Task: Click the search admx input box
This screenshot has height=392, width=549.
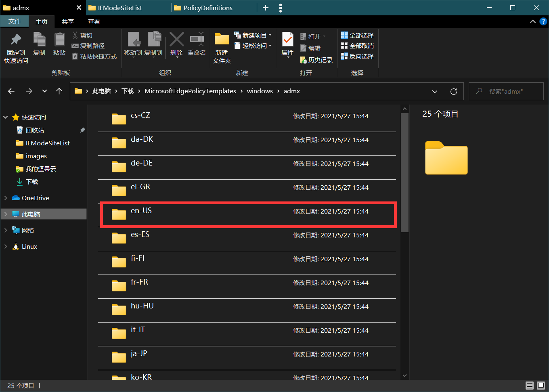Action: (506, 92)
